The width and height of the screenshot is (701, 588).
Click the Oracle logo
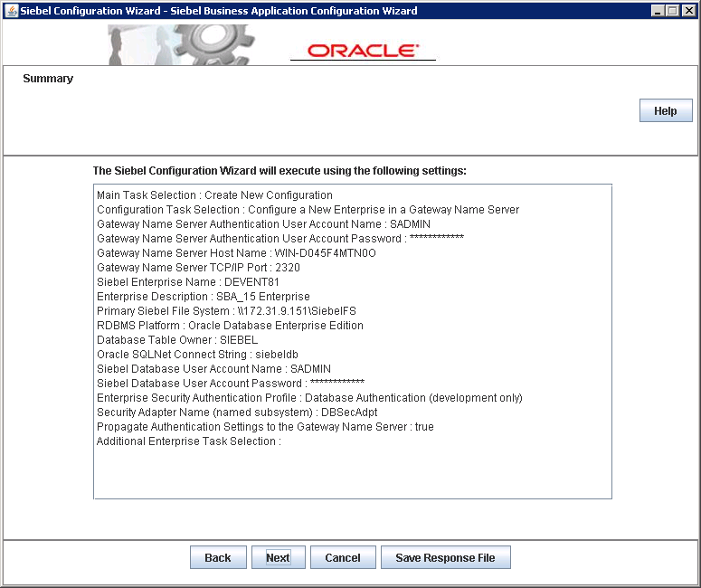tap(363, 51)
